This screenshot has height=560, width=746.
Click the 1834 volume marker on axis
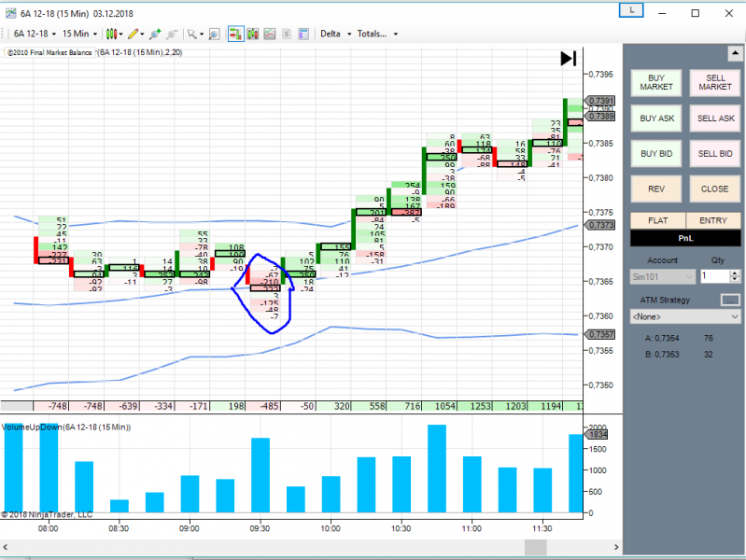598,434
